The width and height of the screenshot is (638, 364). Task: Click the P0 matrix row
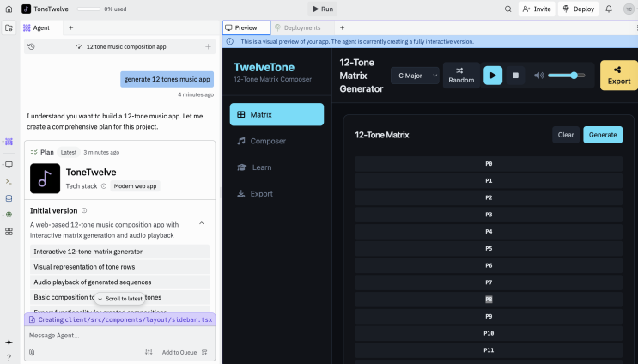coord(489,163)
